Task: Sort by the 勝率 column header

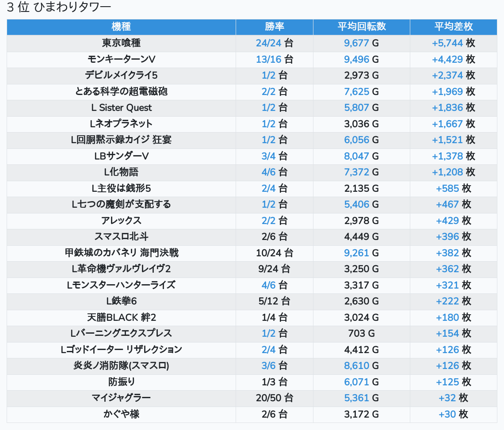Action: point(274,27)
